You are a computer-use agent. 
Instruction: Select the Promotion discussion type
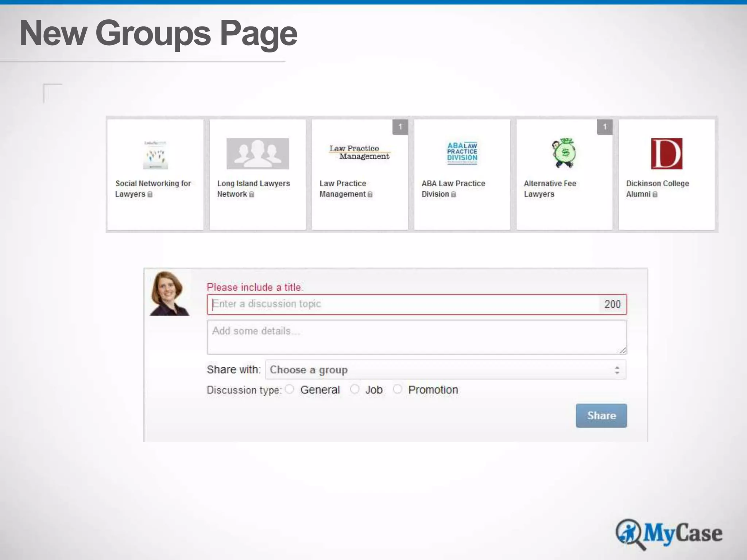pyautogui.click(x=397, y=389)
